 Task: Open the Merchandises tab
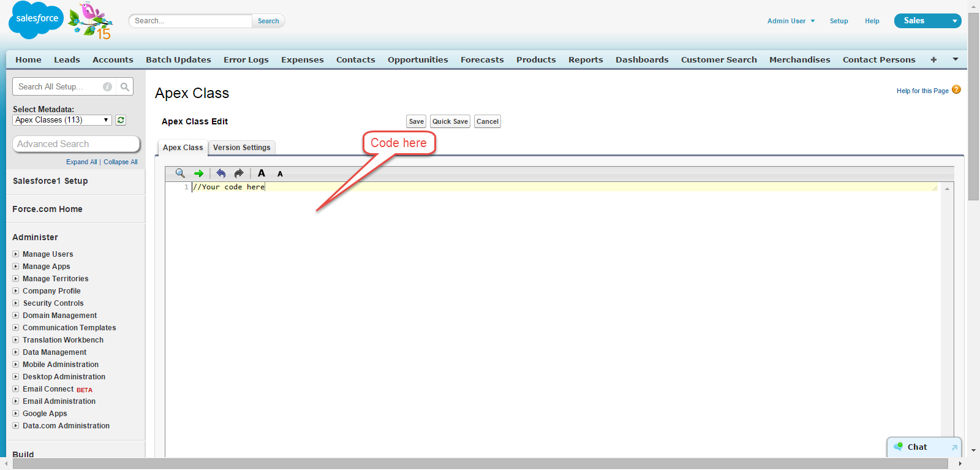(x=800, y=59)
